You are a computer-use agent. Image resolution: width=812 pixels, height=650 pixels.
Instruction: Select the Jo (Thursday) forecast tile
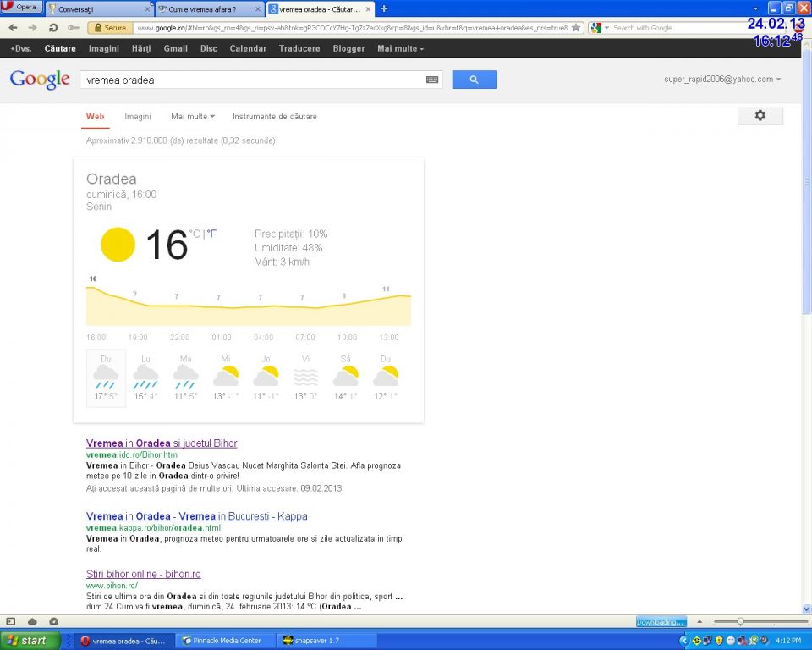[x=266, y=377]
